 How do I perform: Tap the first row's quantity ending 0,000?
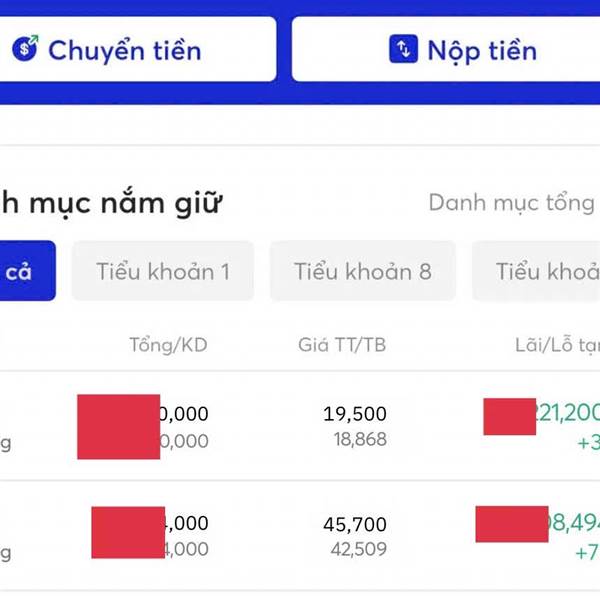184,414
